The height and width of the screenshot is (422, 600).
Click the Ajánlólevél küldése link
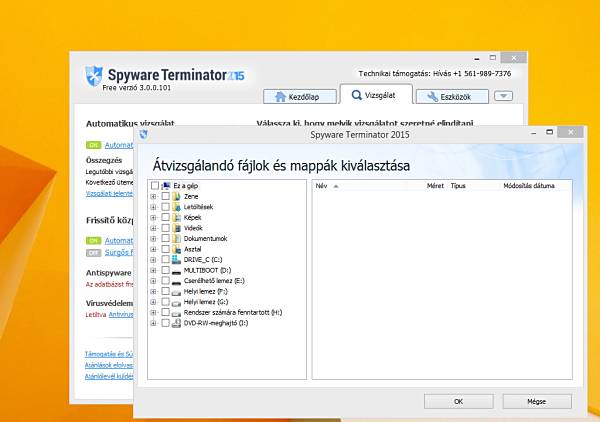pos(109,376)
